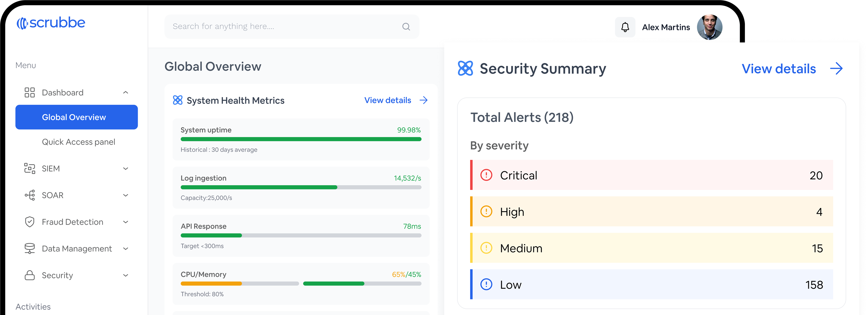Open Alex Martins profile avatar
Screen dimensions: 868x315
click(710, 27)
